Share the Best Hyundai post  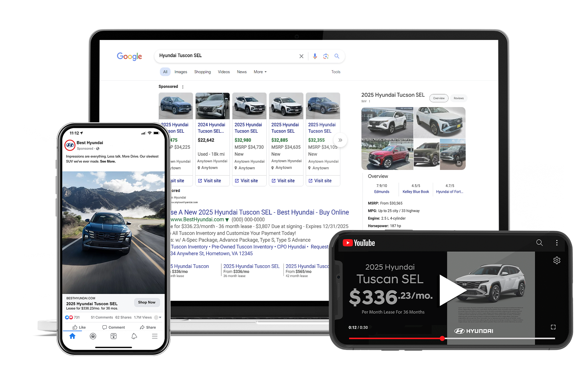[x=148, y=327]
